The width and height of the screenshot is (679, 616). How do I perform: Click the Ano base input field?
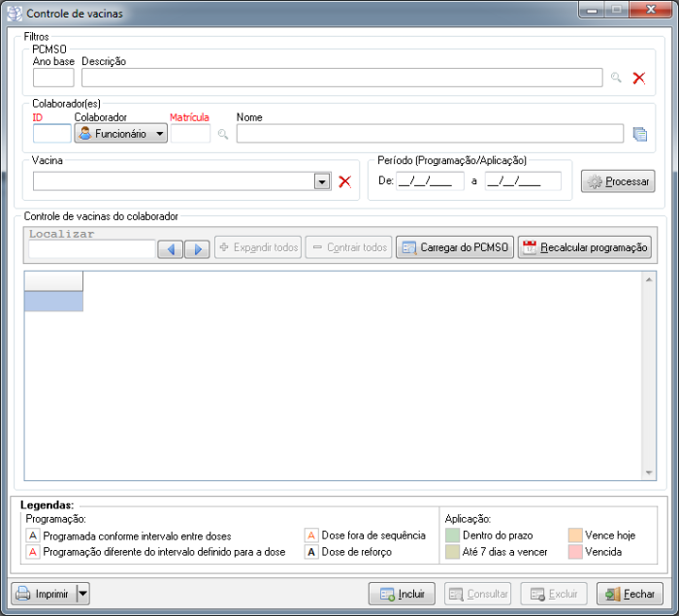(53, 78)
